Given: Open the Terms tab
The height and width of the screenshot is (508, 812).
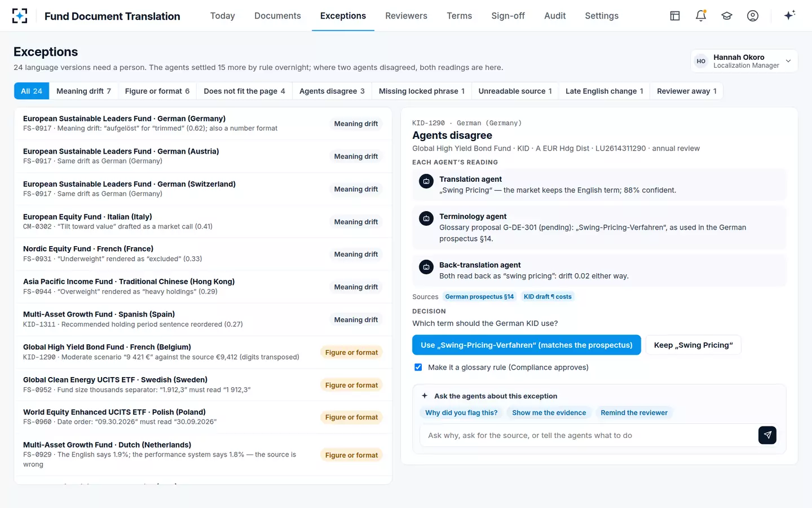Looking at the screenshot, I should (460, 16).
